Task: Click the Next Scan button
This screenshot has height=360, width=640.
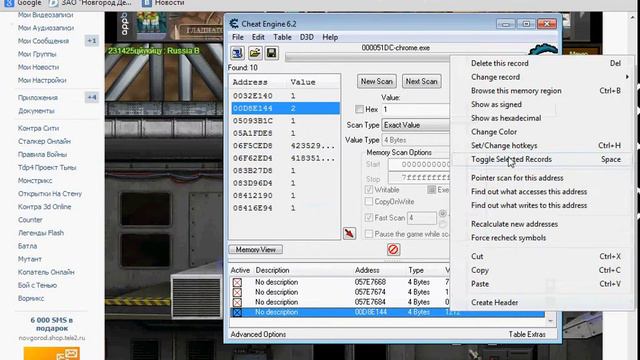Action: (x=421, y=81)
